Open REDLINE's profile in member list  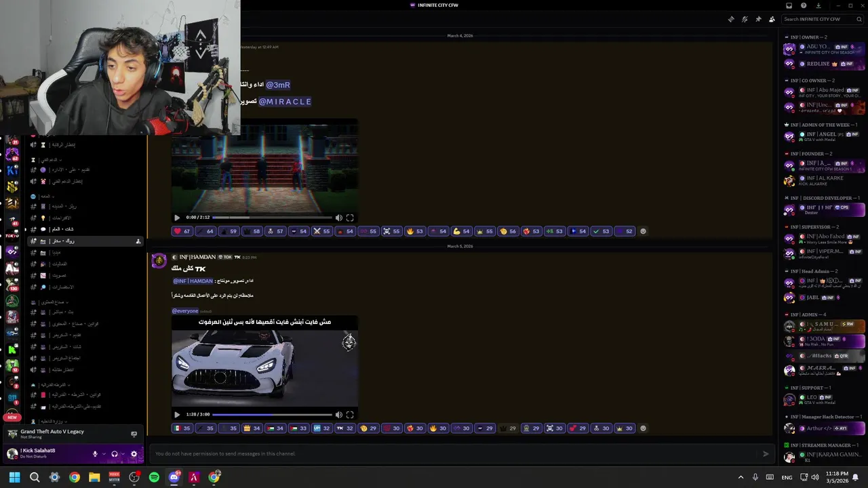tap(824, 64)
